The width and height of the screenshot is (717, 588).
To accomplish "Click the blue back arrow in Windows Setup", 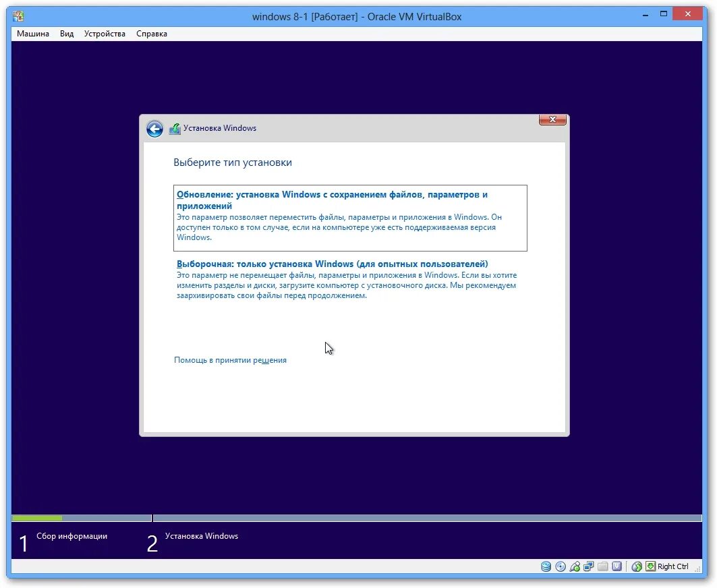I will (x=154, y=129).
